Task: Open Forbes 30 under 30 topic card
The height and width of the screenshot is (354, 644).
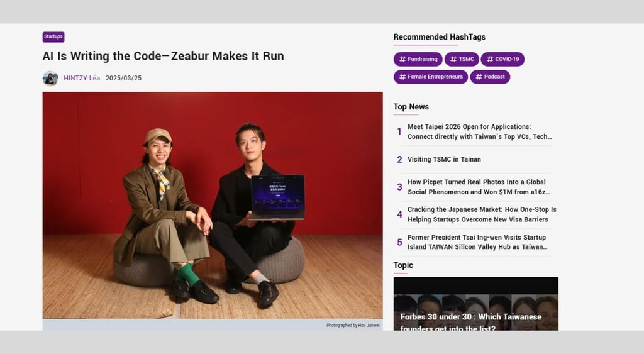Action: [x=475, y=304]
